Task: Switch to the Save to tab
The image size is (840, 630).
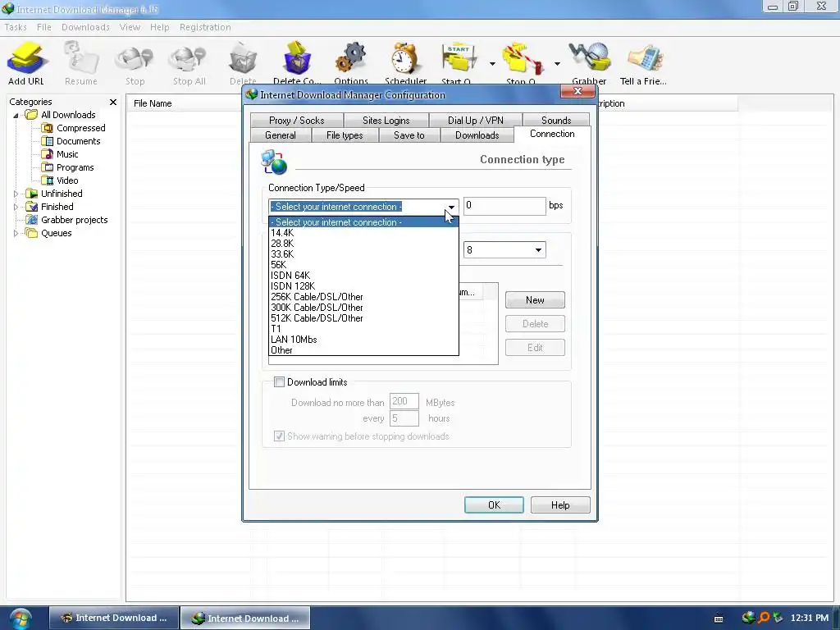Action: (x=409, y=135)
